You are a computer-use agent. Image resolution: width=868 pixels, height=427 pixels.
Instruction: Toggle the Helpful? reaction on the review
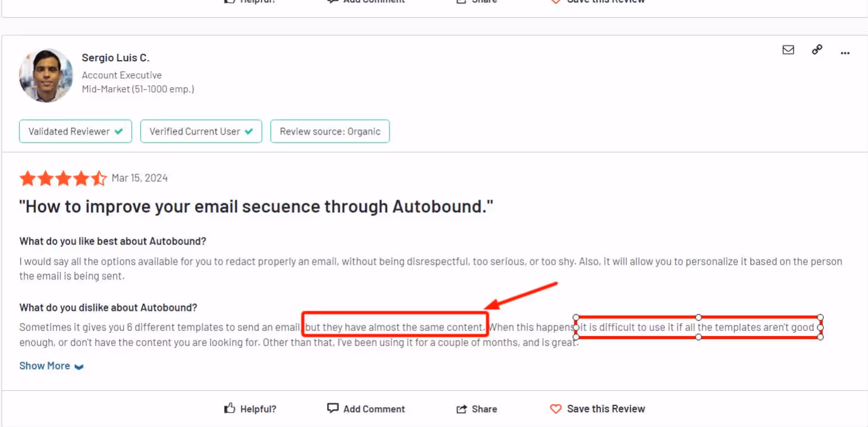coord(251,409)
